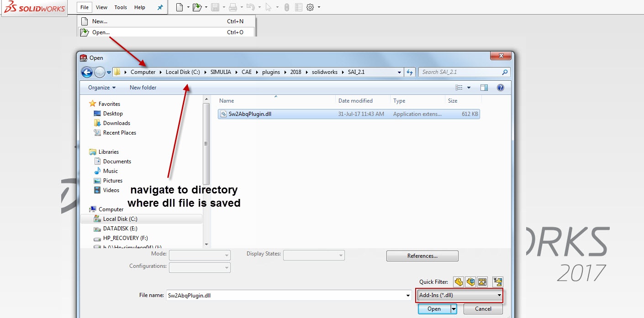This screenshot has width=644, height=318.
Task: Select the filter assemblies Quick Filter icon
Action: click(x=470, y=282)
